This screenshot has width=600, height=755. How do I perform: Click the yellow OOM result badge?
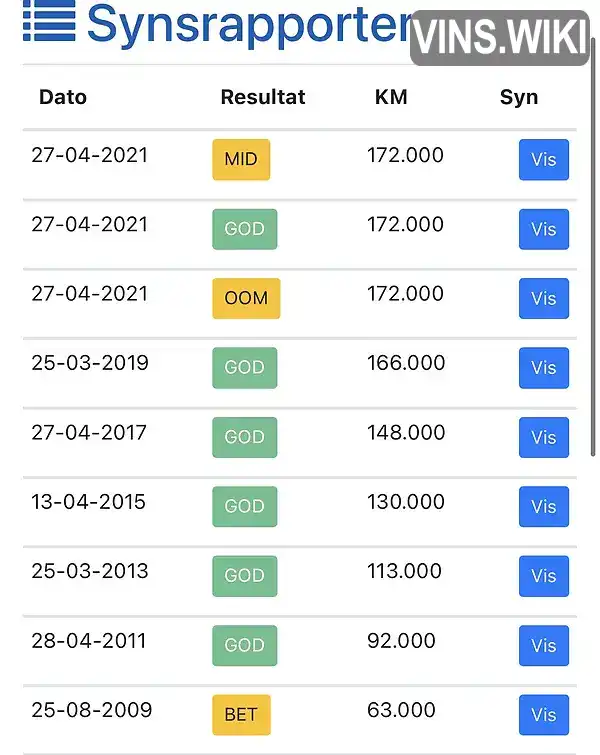[246, 299]
